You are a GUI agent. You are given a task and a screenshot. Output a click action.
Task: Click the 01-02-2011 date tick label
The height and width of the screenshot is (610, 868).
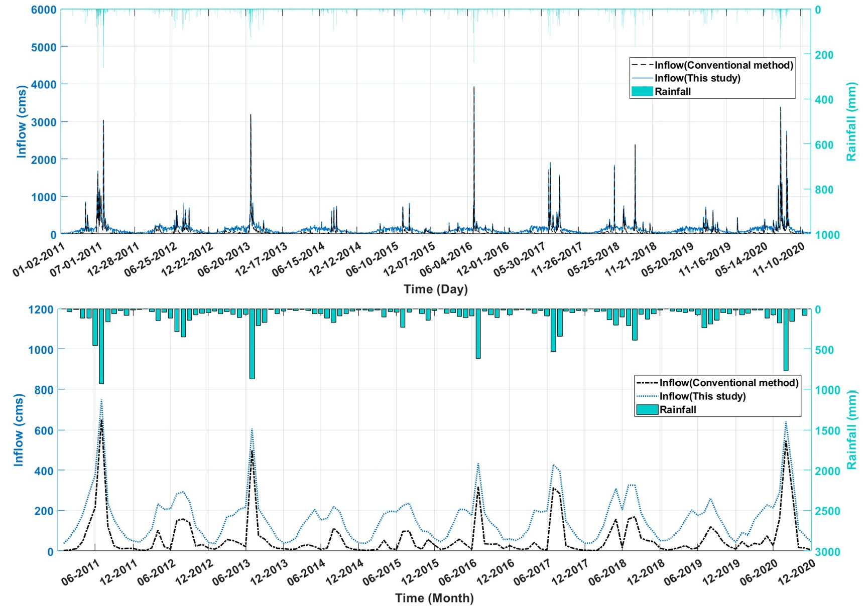coord(40,258)
